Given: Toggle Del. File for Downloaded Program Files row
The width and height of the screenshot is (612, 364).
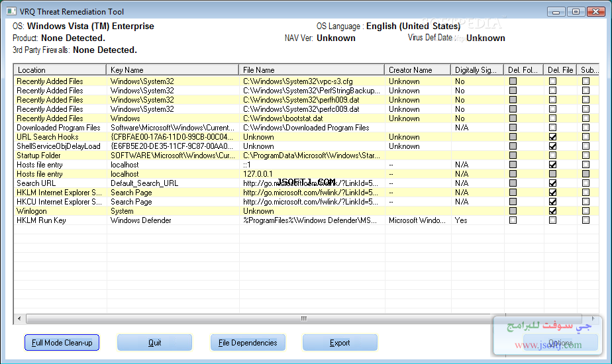Looking at the screenshot, I should click(x=552, y=128).
